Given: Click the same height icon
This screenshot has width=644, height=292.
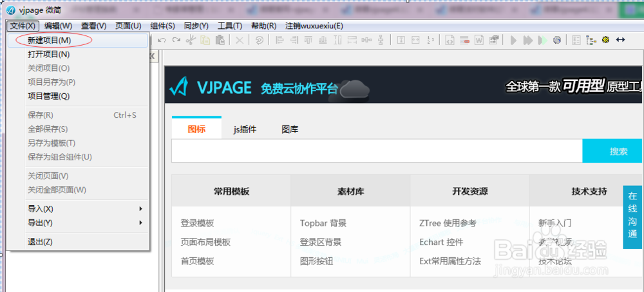Looking at the screenshot, I should coord(337,40).
